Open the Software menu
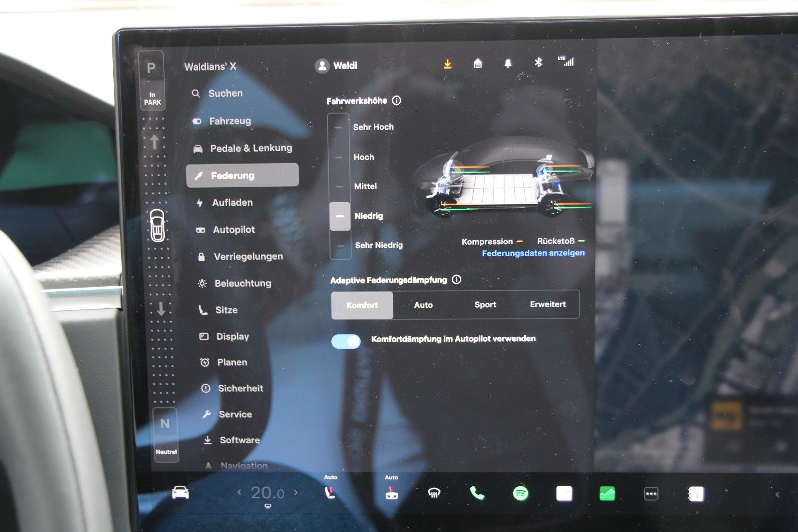Image resolution: width=798 pixels, height=532 pixels. (232, 440)
